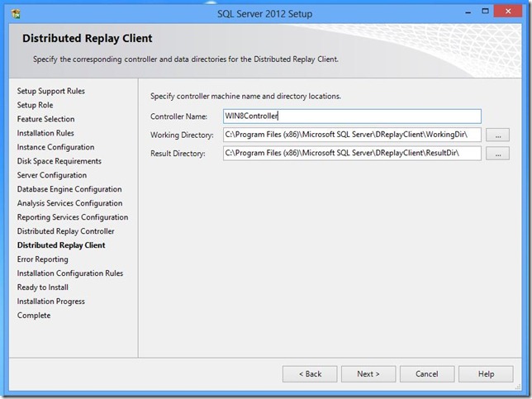Cancel the SQL Server setup

tap(427, 374)
